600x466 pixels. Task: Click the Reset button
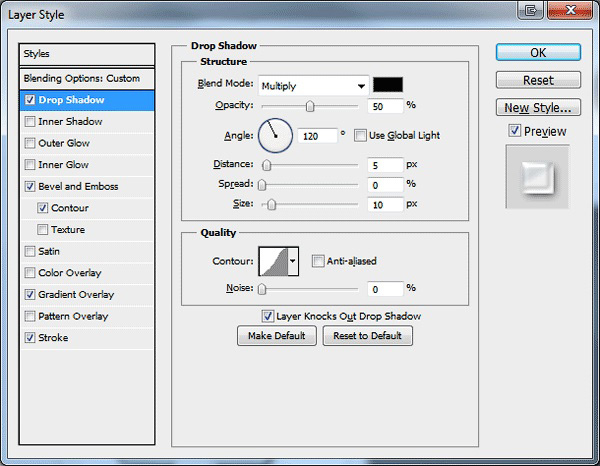pyautogui.click(x=538, y=80)
